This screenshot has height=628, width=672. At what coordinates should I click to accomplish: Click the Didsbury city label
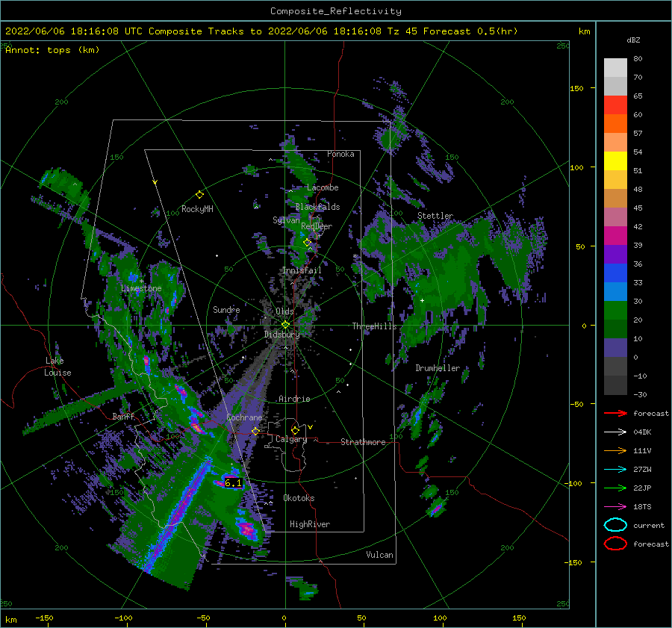click(x=281, y=335)
